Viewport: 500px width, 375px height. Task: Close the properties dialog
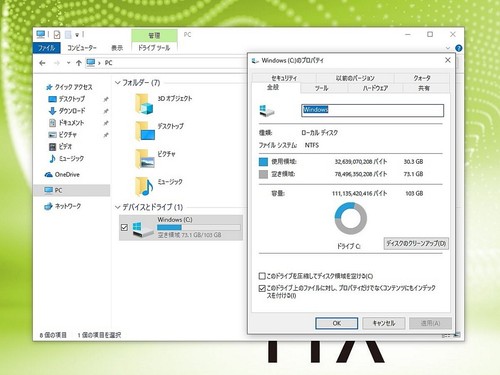(x=448, y=60)
